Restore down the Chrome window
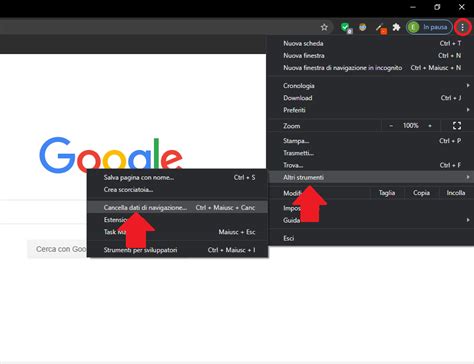The image size is (474, 364). coord(437,7)
